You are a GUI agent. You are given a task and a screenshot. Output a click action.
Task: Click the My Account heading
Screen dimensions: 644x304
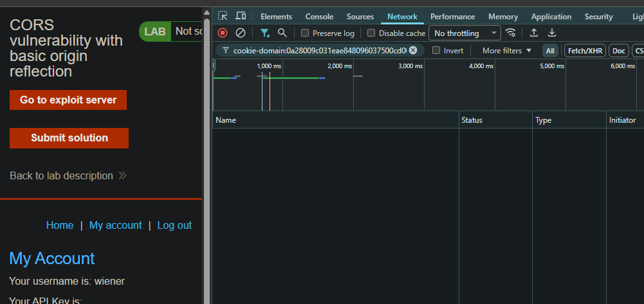(52, 258)
